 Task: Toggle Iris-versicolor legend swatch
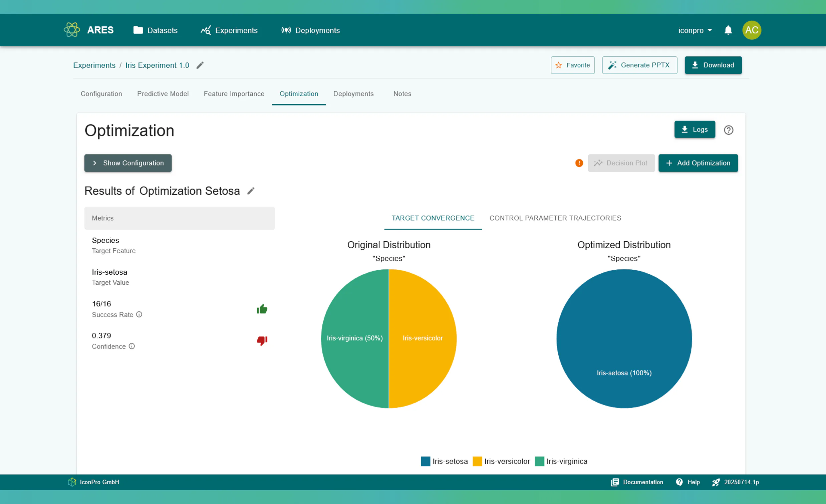(477, 461)
